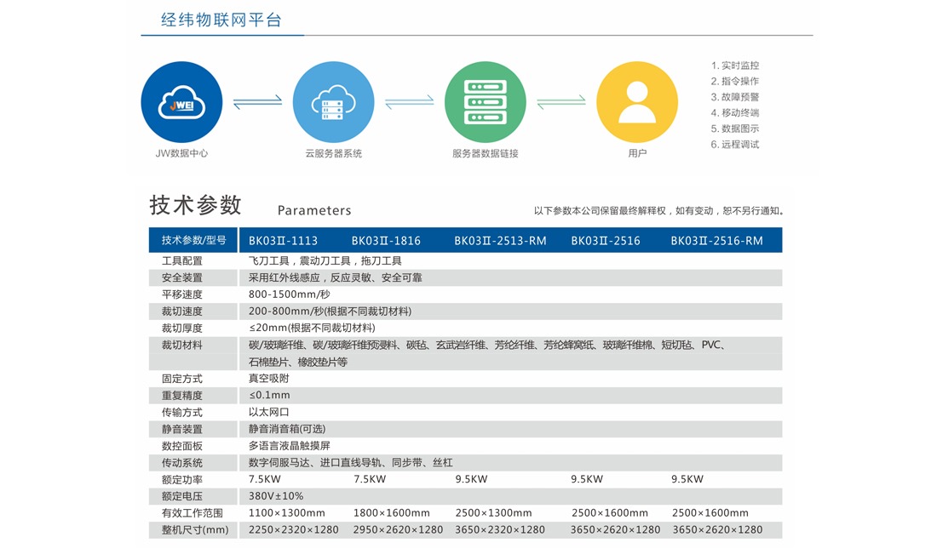Expand the 静音装置 optional equipment row
Viewport: 937px width, 560px height.
click(181, 429)
